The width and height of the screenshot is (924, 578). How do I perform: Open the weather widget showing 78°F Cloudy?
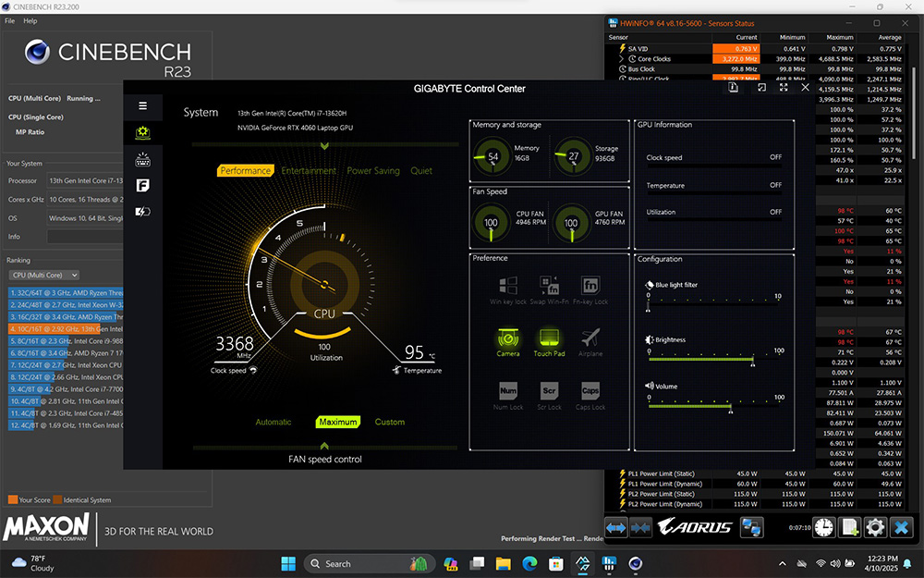coord(34,563)
